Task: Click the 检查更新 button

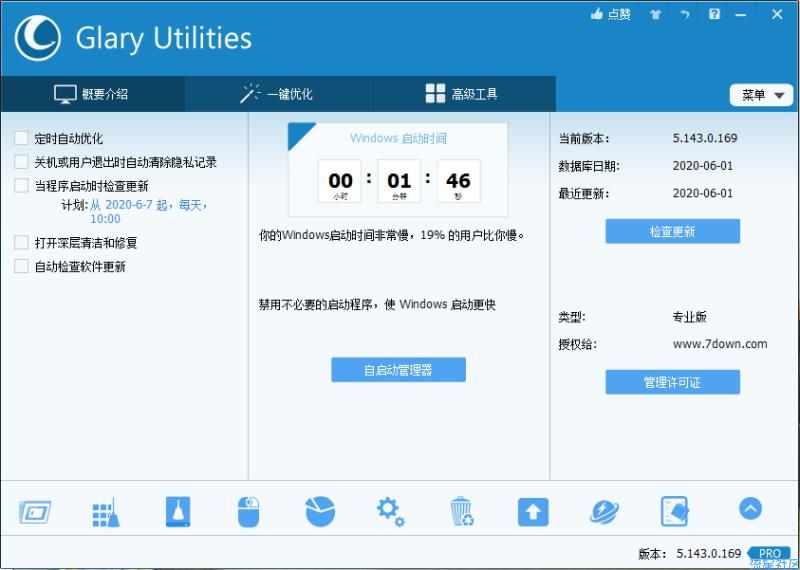Action: 672,232
